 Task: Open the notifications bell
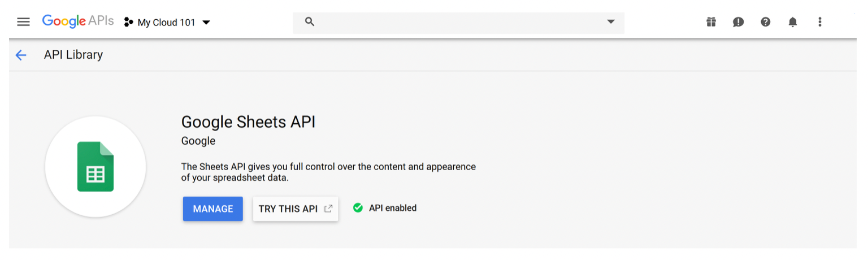[x=793, y=22]
